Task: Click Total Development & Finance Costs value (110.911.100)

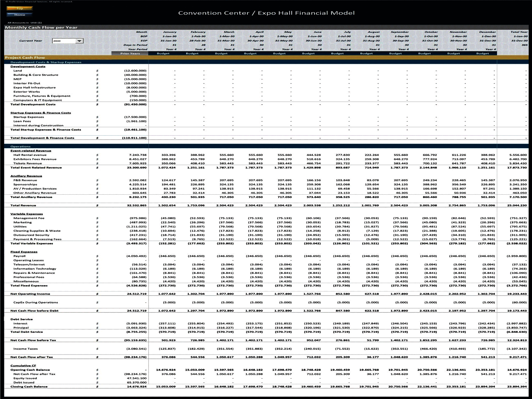Action: click(x=134, y=138)
